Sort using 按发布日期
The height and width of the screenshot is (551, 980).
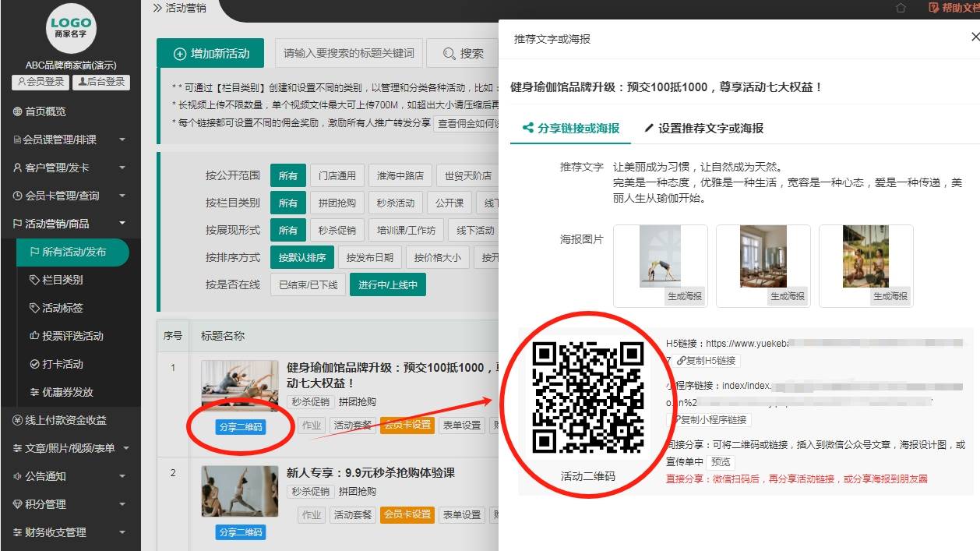370,257
